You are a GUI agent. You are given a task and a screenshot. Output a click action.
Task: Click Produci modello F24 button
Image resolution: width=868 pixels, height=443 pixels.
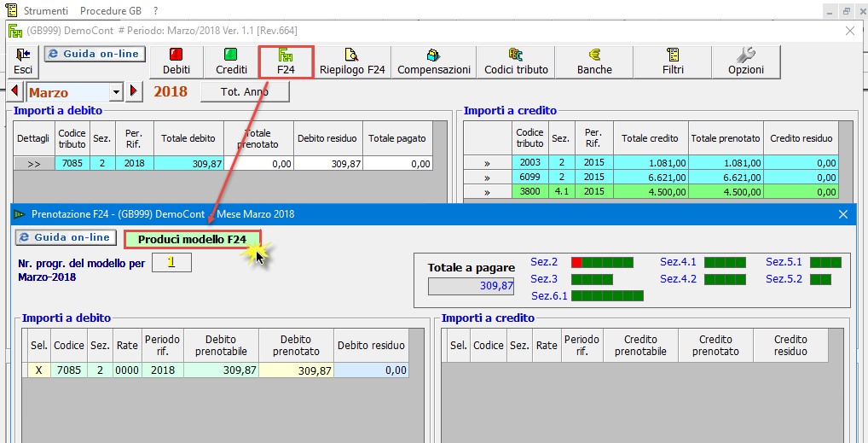[192, 240]
